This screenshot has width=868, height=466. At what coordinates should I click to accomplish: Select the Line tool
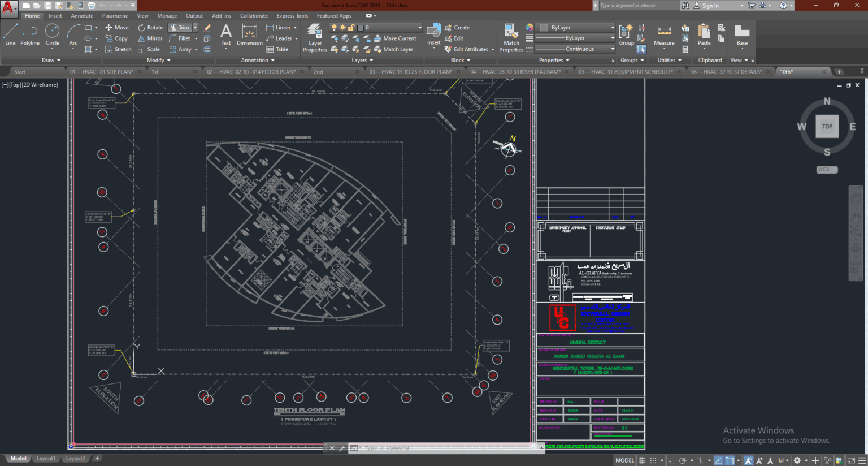[x=10, y=35]
